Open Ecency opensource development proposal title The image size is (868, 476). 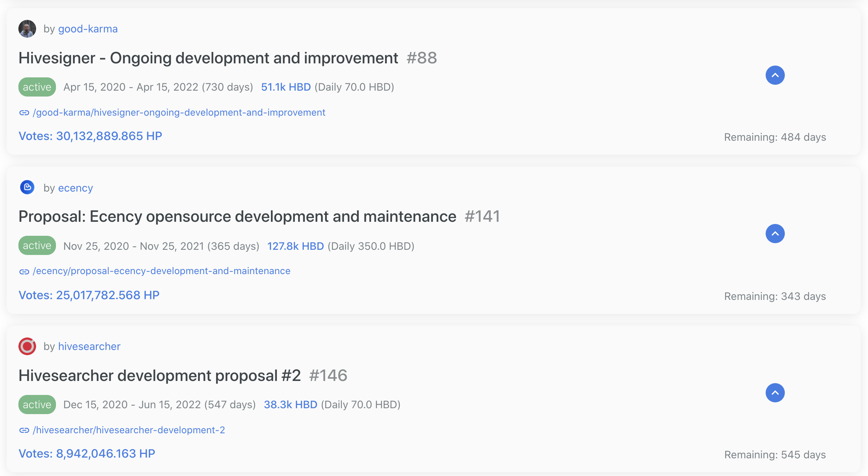237,217
